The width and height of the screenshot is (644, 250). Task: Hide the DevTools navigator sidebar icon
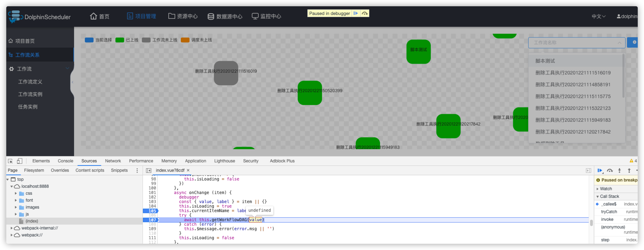pyautogui.click(x=148, y=171)
